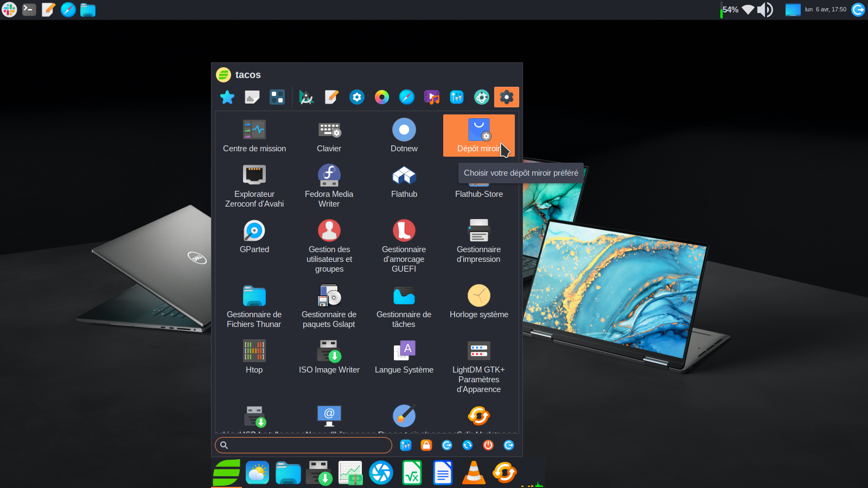Launch Fedora Media Writer
868x488 pixels.
(329, 185)
